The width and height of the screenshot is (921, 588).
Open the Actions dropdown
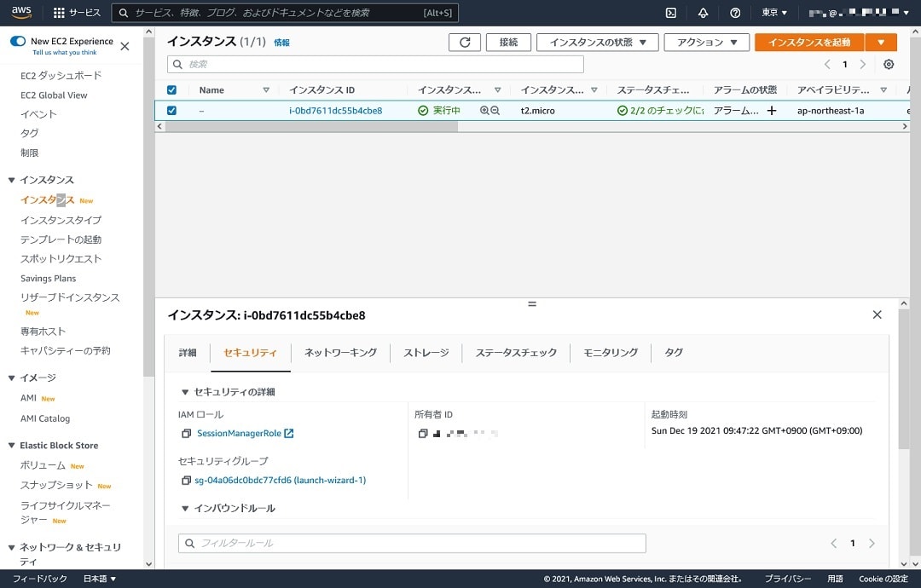coord(707,43)
